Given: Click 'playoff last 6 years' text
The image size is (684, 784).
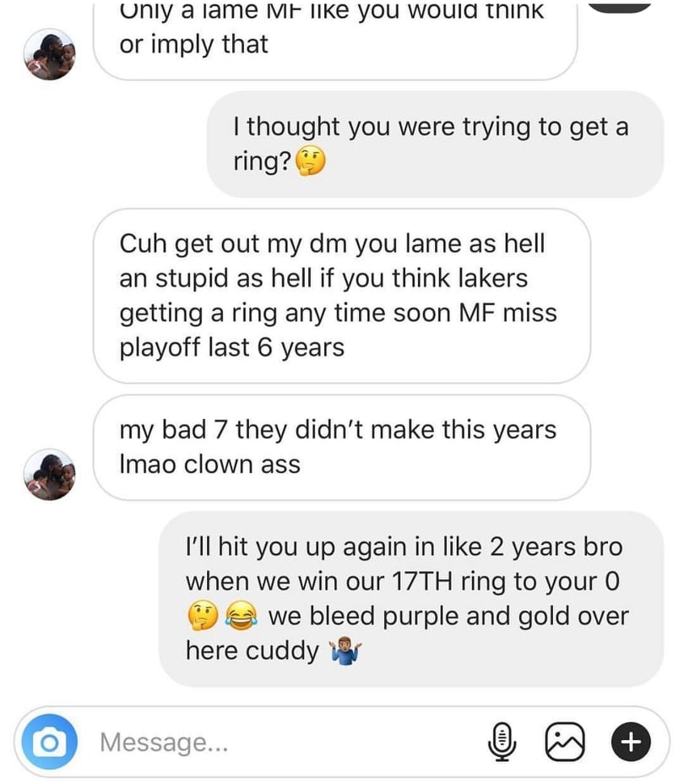Looking at the screenshot, I should pos(232,348).
